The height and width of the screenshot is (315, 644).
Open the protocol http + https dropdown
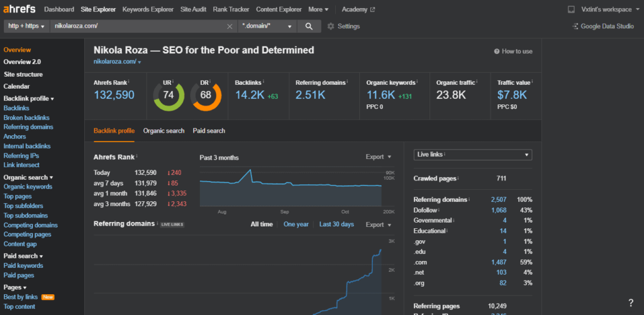click(26, 26)
